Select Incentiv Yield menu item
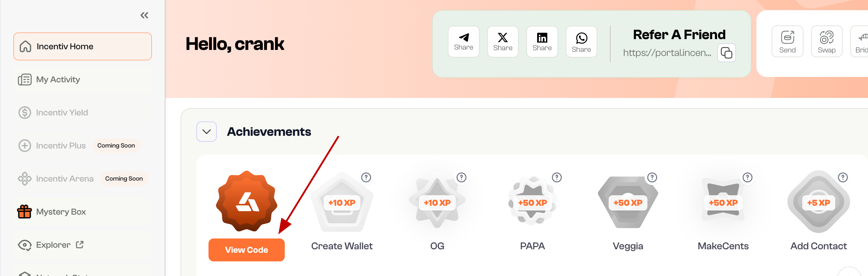The image size is (868, 276). coord(62,113)
